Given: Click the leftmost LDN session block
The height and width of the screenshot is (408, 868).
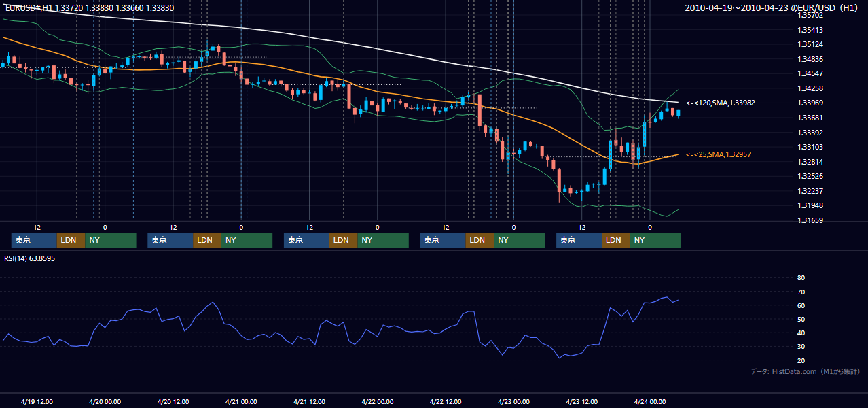Looking at the screenshot, I should pyautogui.click(x=71, y=240).
